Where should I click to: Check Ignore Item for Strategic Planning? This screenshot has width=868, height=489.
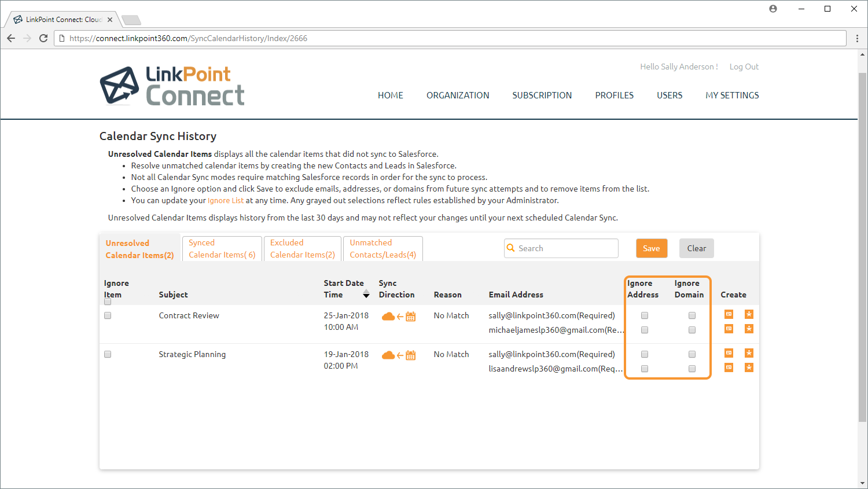coord(108,354)
